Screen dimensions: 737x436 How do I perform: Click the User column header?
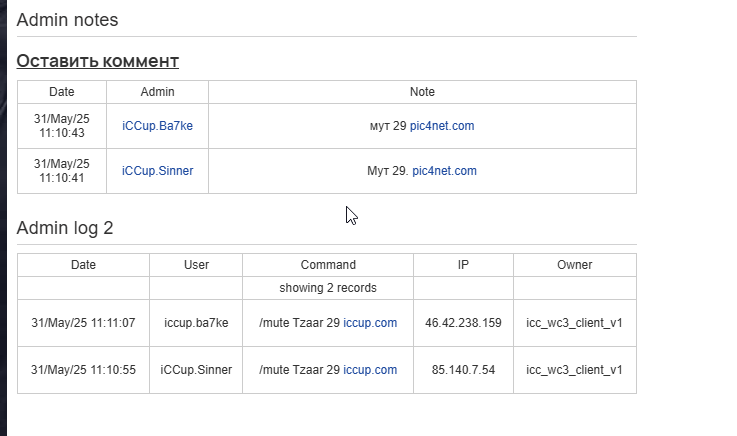click(196, 265)
